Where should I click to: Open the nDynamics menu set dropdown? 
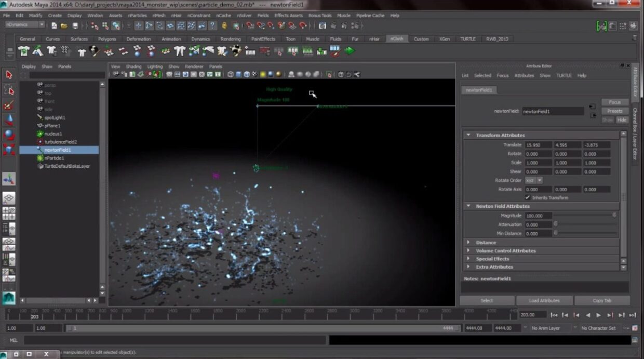coord(25,24)
